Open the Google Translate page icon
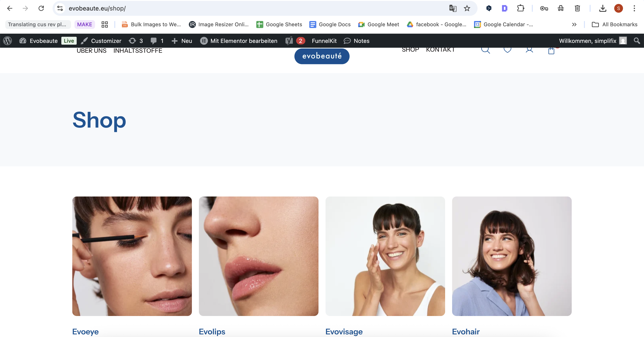The image size is (644, 337). [453, 8]
